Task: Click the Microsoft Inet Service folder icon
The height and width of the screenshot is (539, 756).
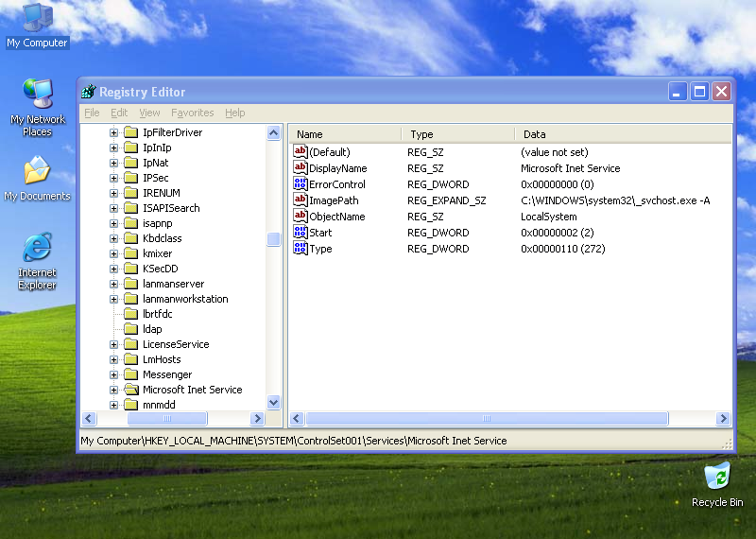Action: click(130, 390)
